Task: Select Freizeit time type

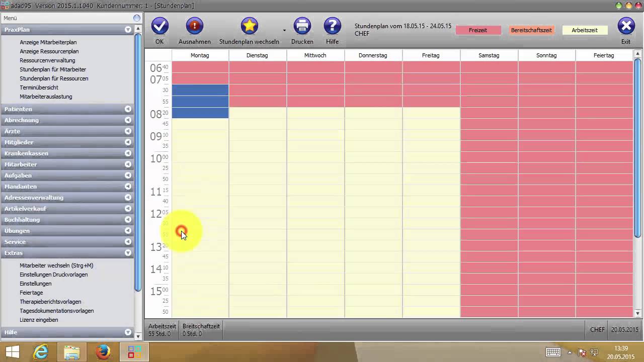Action: 477,30
